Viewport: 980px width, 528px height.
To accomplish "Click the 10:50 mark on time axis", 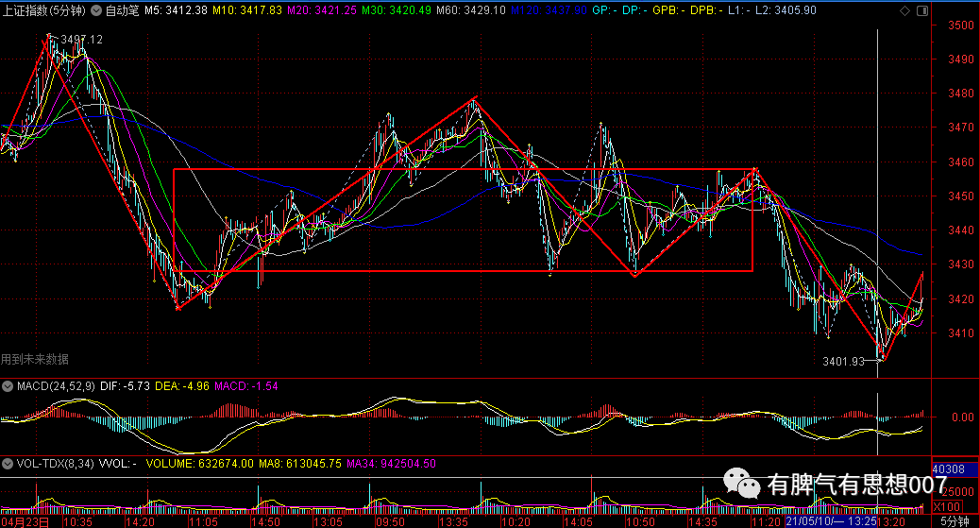I will (641, 521).
